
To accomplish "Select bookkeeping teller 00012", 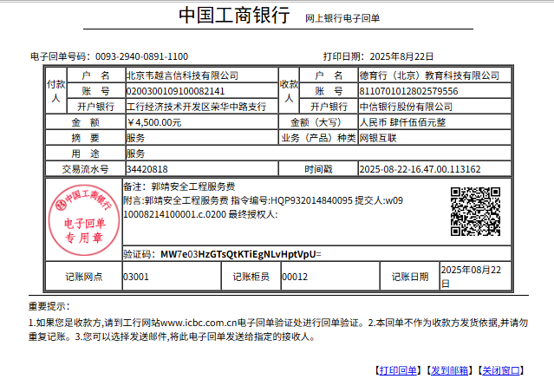I will [295, 277].
